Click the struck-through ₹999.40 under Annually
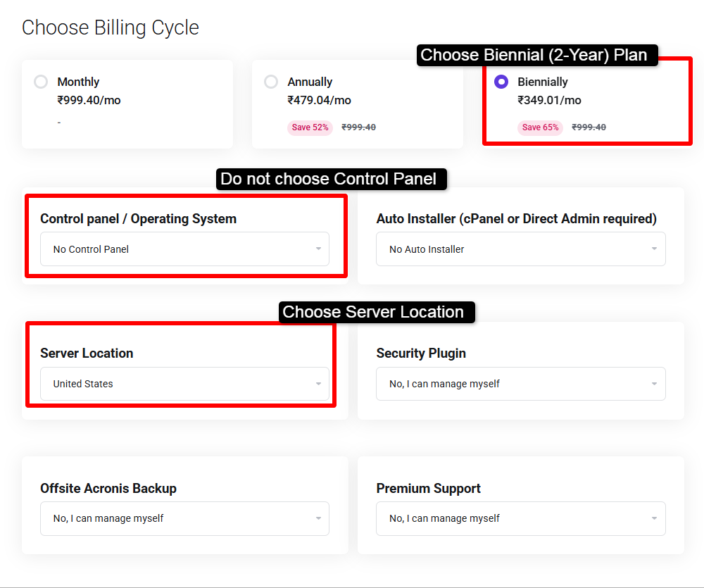704x588 pixels. click(x=359, y=127)
